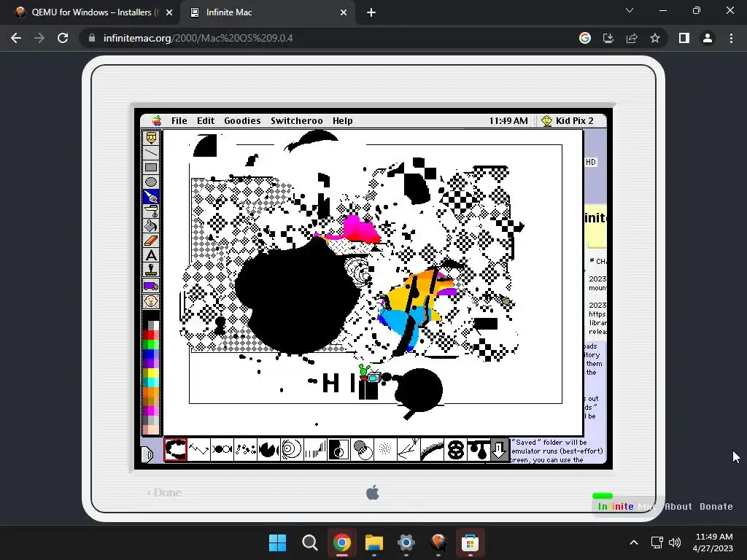Choose the pie shapes brush option
The width and height of the screenshot is (747, 560).
tap(268, 449)
